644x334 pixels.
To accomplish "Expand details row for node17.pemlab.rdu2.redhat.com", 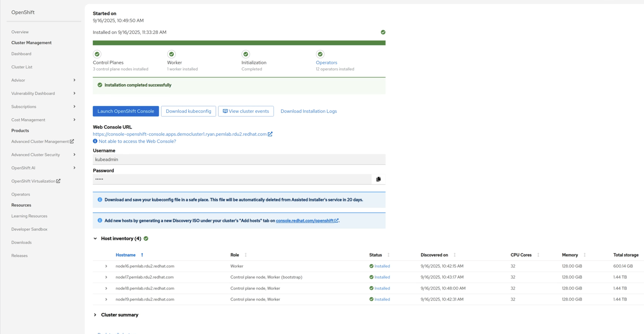I will [x=107, y=277].
